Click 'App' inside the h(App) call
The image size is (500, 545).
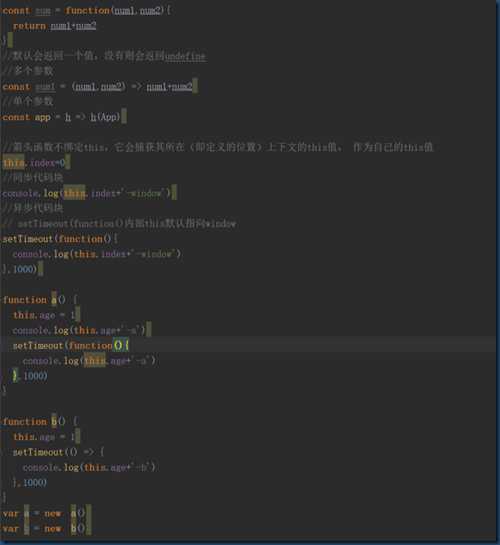pyautogui.click(x=109, y=117)
